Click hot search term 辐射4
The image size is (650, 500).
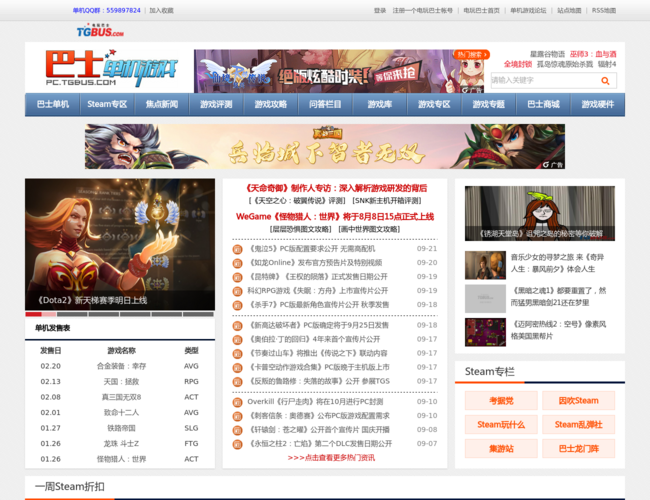(607, 64)
